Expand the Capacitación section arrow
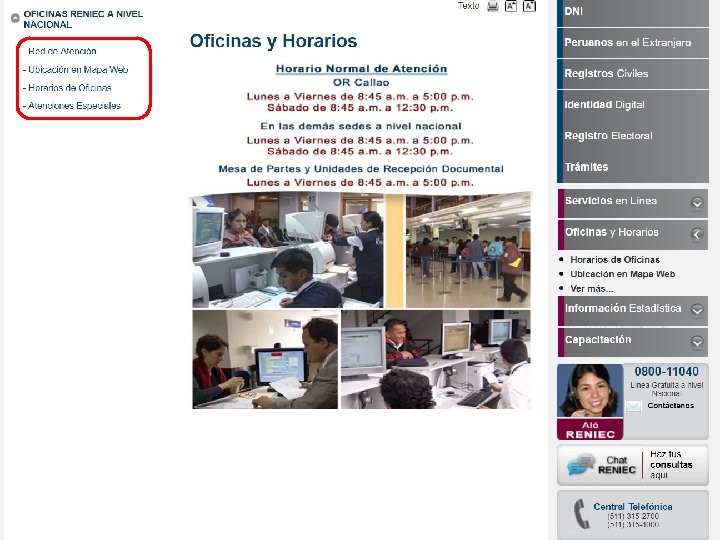720x540 pixels. (x=697, y=341)
